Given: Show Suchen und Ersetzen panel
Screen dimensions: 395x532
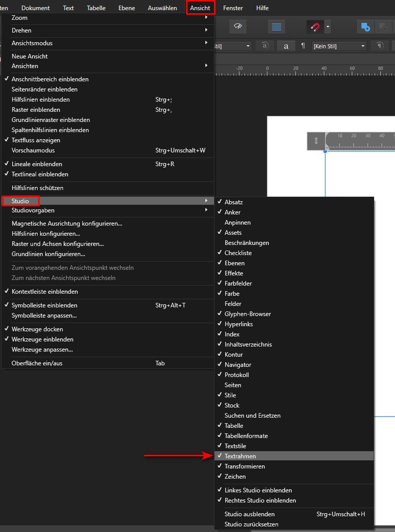Looking at the screenshot, I should click(294, 415).
